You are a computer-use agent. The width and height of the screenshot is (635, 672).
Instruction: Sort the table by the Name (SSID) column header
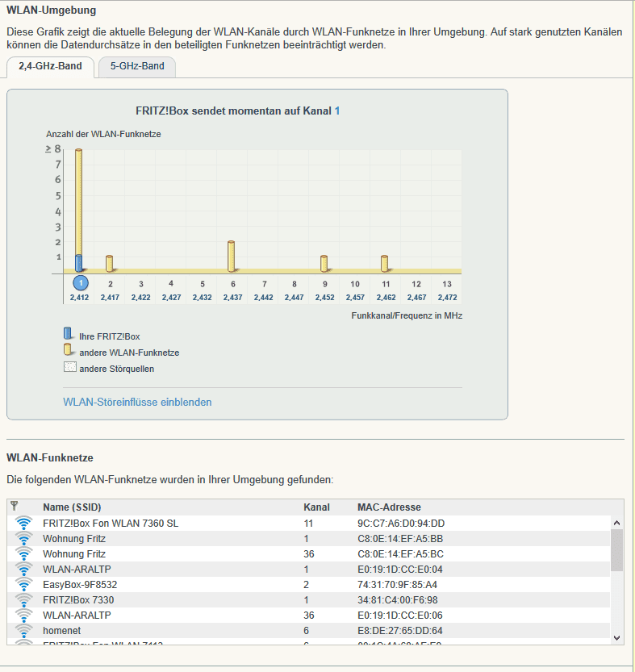tap(72, 507)
